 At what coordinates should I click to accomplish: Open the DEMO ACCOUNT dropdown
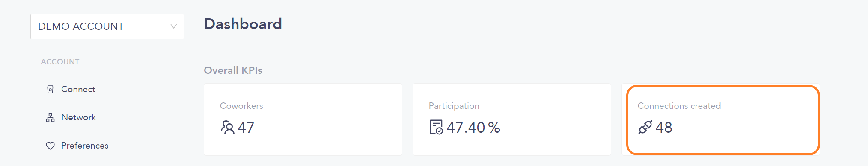tap(107, 26)
